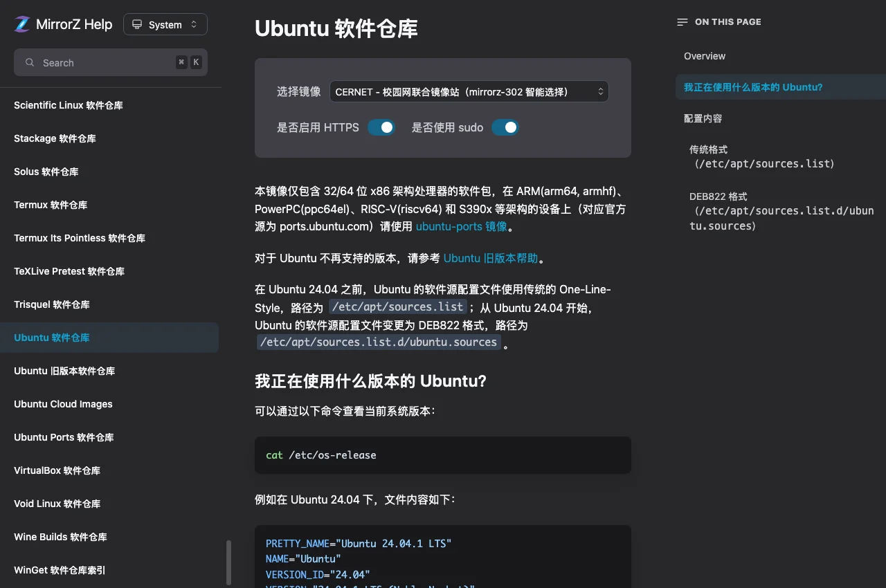
Task: Click the VERSION_ID="24.04" code line
Action: coord(318,574)
